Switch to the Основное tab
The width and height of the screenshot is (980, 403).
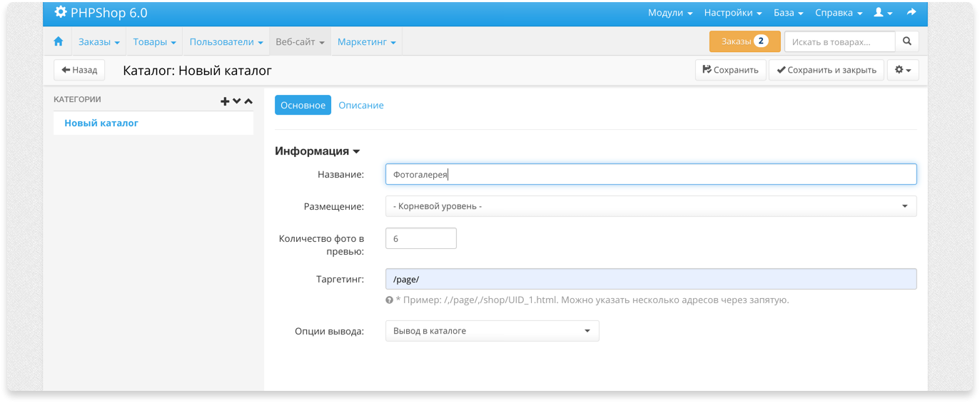pos(303,105)
